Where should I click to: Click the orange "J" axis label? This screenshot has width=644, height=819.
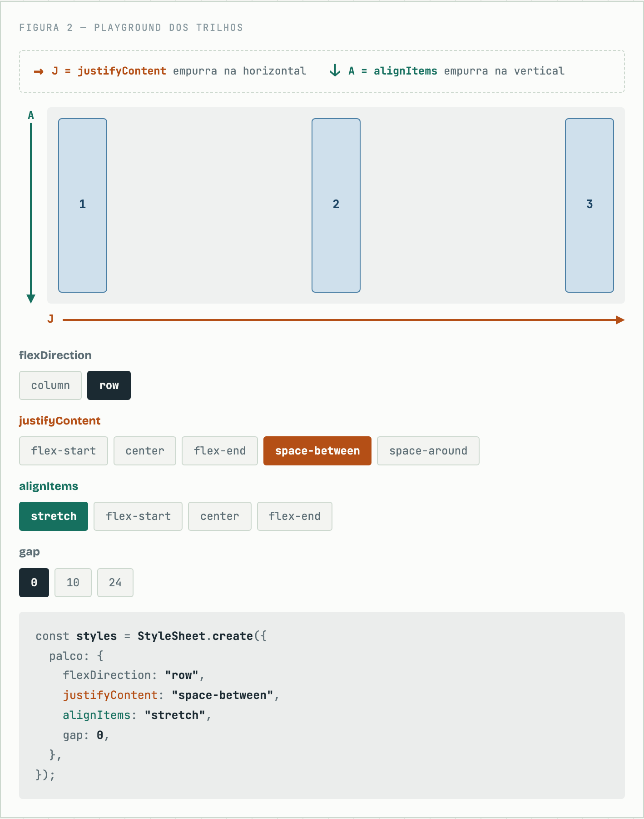(x=50, y=319)
